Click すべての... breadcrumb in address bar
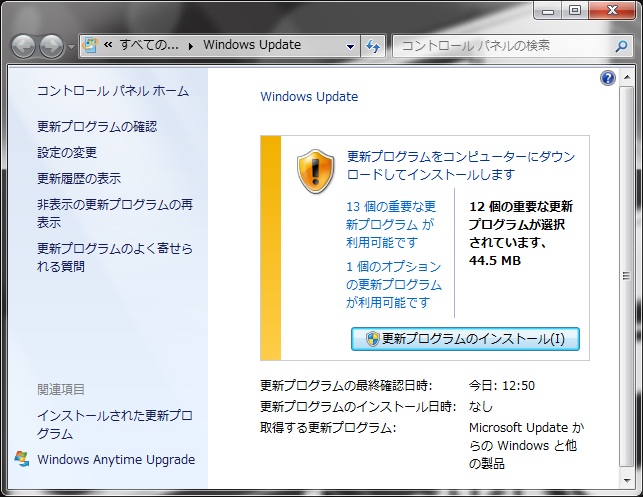The width and height of the screenshot is (643, 497). [x=149, y=45]
